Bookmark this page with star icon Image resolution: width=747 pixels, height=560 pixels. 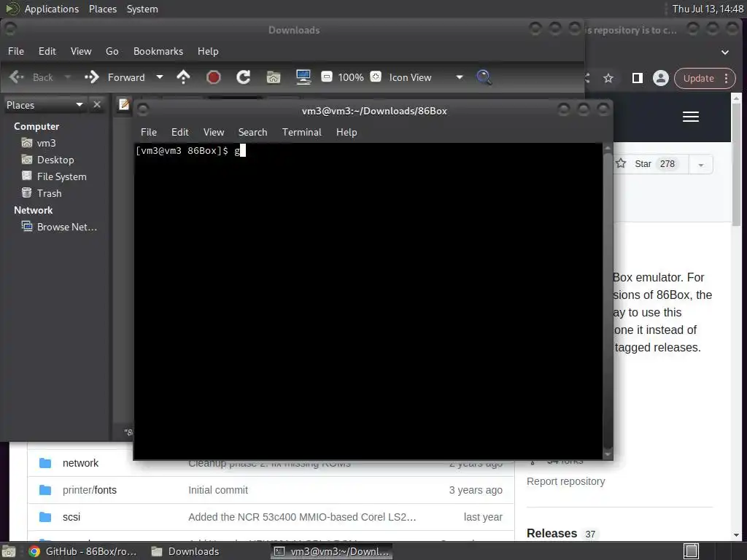pos(608,78)
